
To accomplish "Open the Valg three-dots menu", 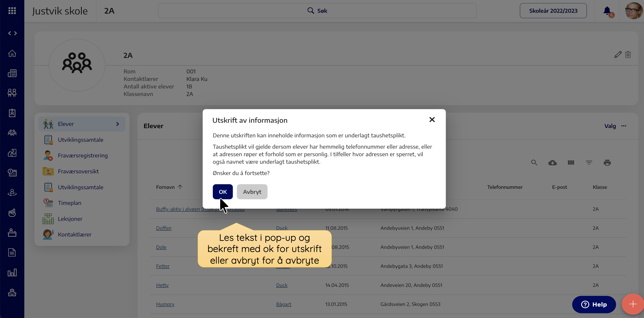I will coord(624,126).
